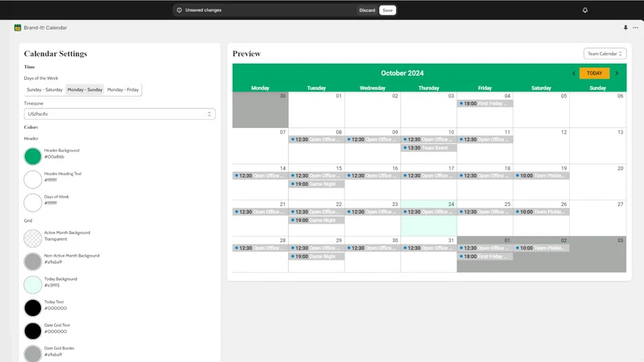This screenshot has height=362, width=644.
Task: Click the date number 06
Action: (620, 96)
